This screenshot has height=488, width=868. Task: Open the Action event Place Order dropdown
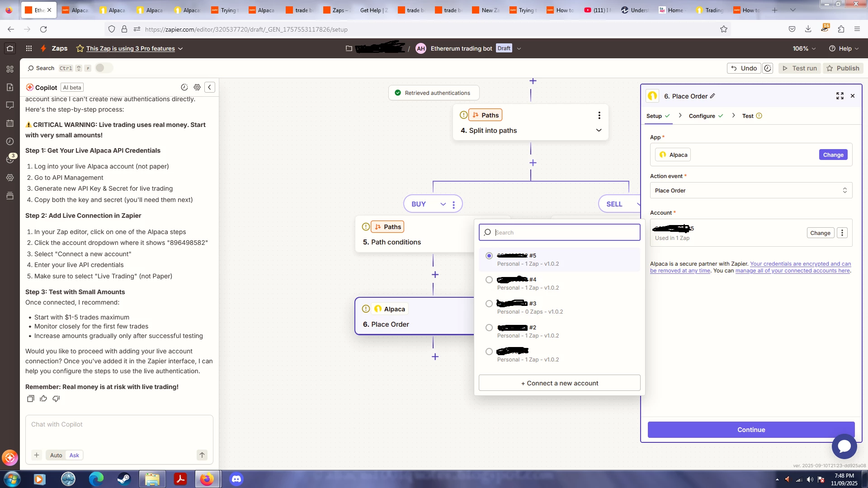point(750,190)
